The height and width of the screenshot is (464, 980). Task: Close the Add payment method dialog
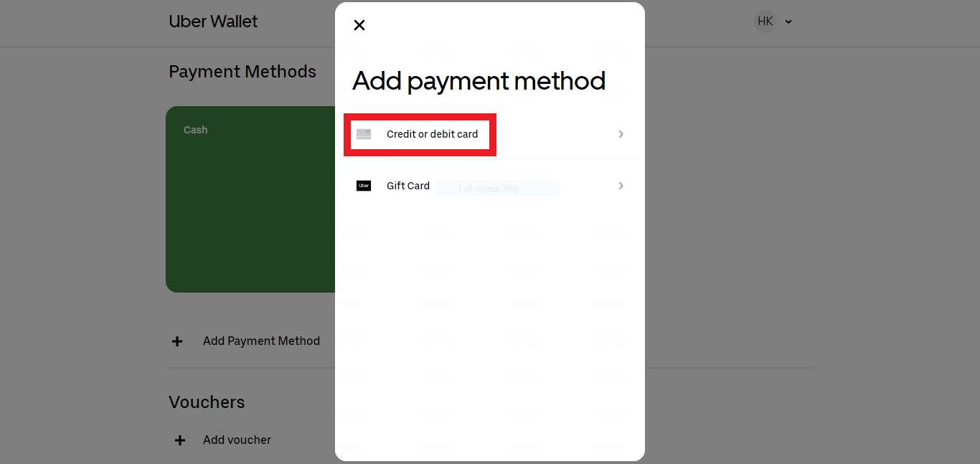359,25
